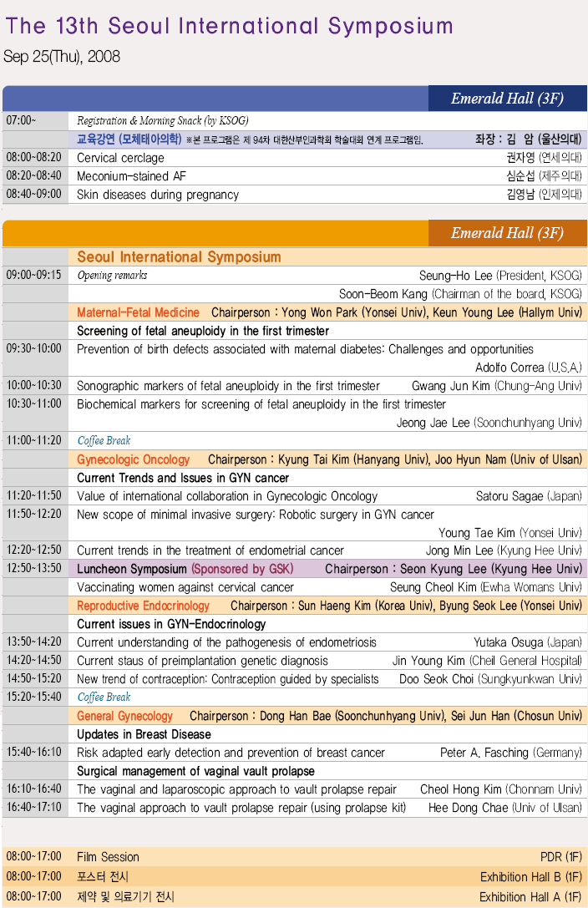
Task: Click speaker 'Jin Young Kim (Cheil General Hospital)'
Action: tap(487, 662)
